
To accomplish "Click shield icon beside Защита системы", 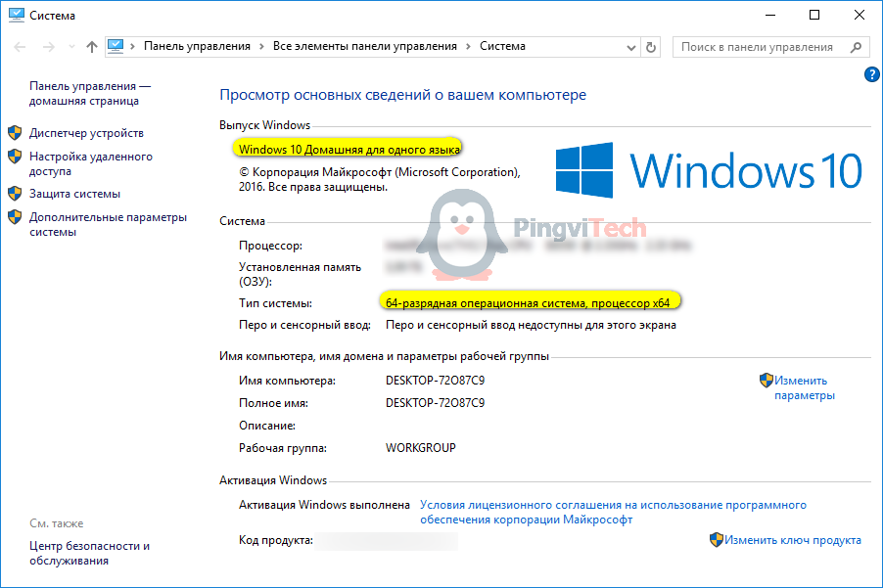I will [15, 194].
